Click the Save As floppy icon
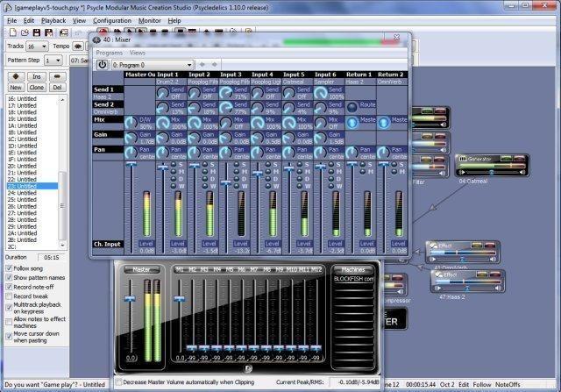Image resolution: width=561 pixels, height=392 pixels. [x=49, y=32]
